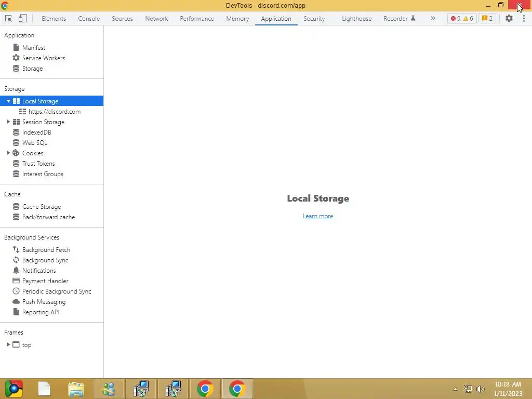Switch to the Console tab
Viewport: 532px width, 399px height.
pyautogui.click(x=89, y=19)
